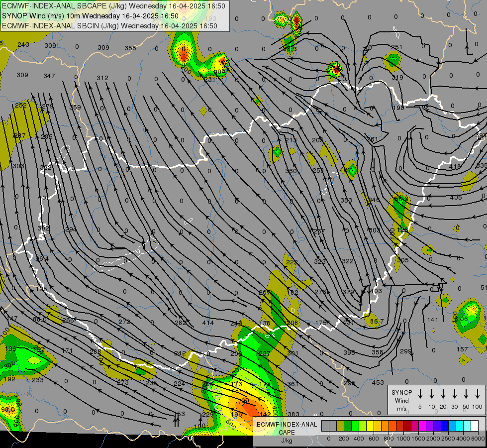Click the map value 299
This screenshot has height=448, width=487.
pyautogui.click(x=405, y=351)
